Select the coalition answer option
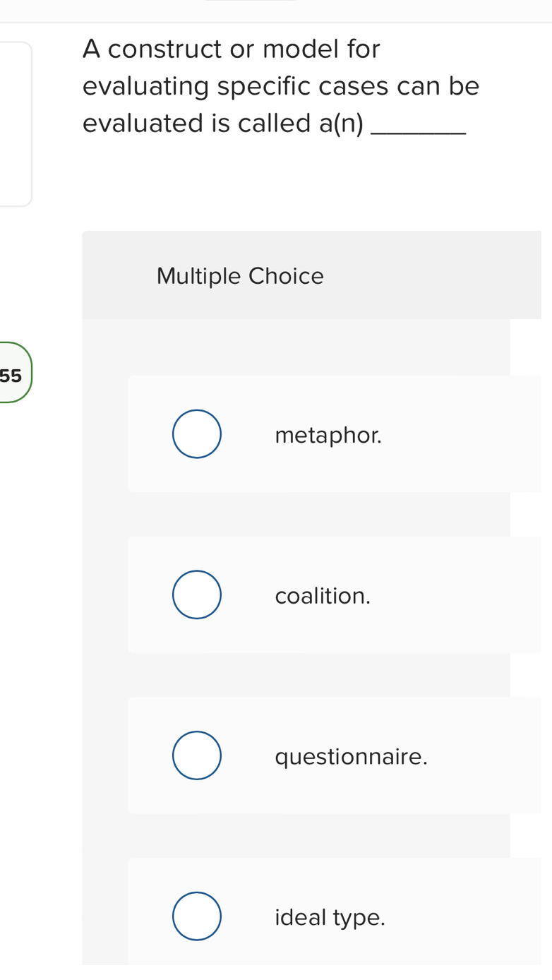The width and height of the screenshot is (552, 980). 196,594
